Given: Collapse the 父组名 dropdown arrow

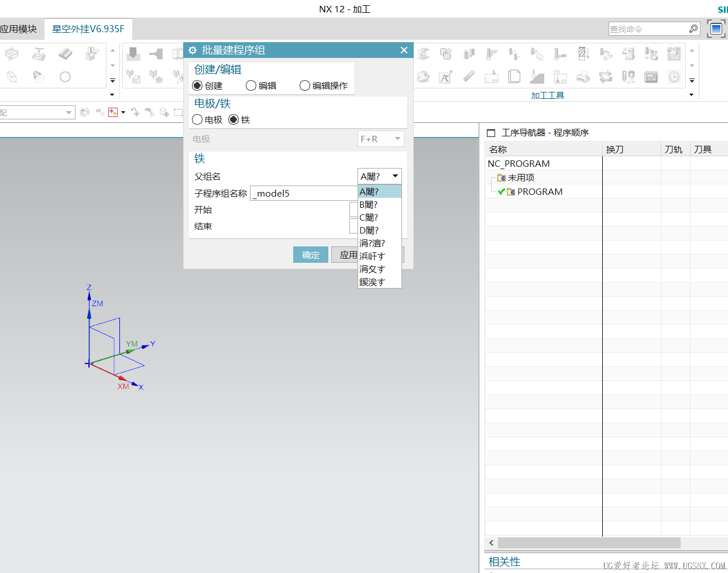Looking at the screenshot, I should [x=395, y=176].
